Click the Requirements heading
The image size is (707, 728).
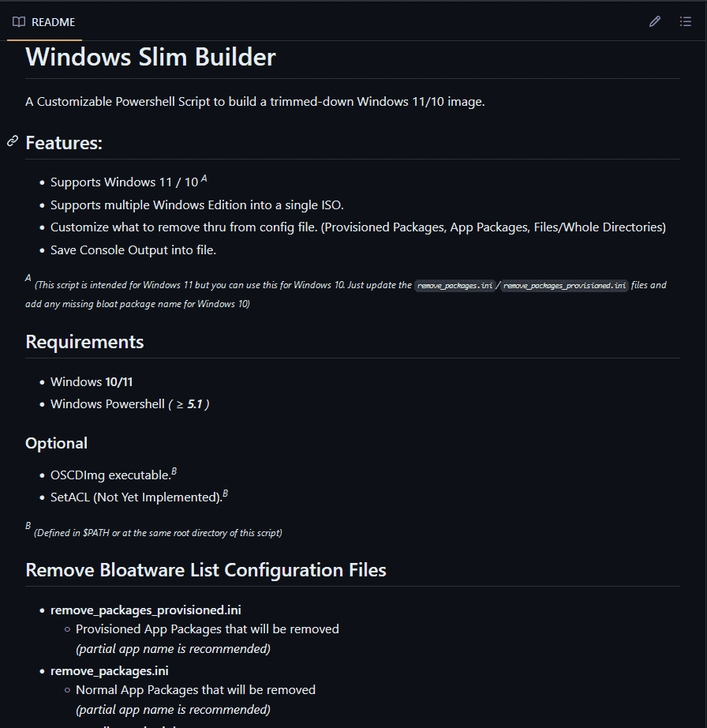(x=84, y=342)
